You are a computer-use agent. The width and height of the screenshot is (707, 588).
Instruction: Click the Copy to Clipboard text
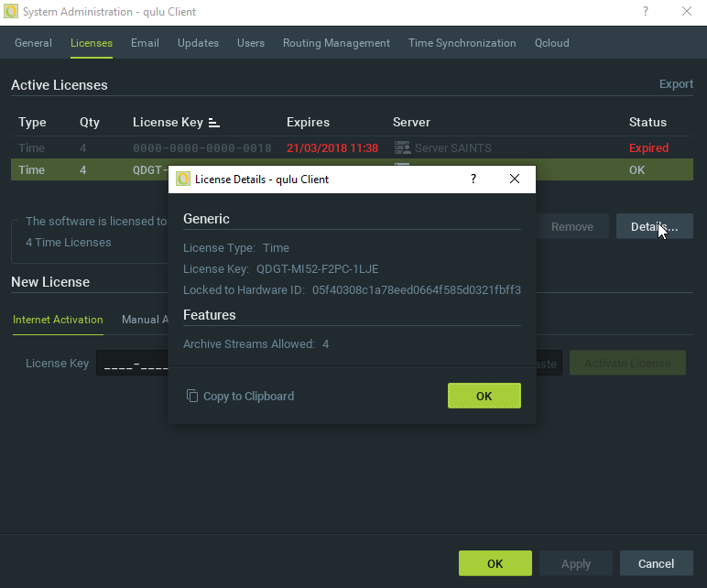[248, 396]
